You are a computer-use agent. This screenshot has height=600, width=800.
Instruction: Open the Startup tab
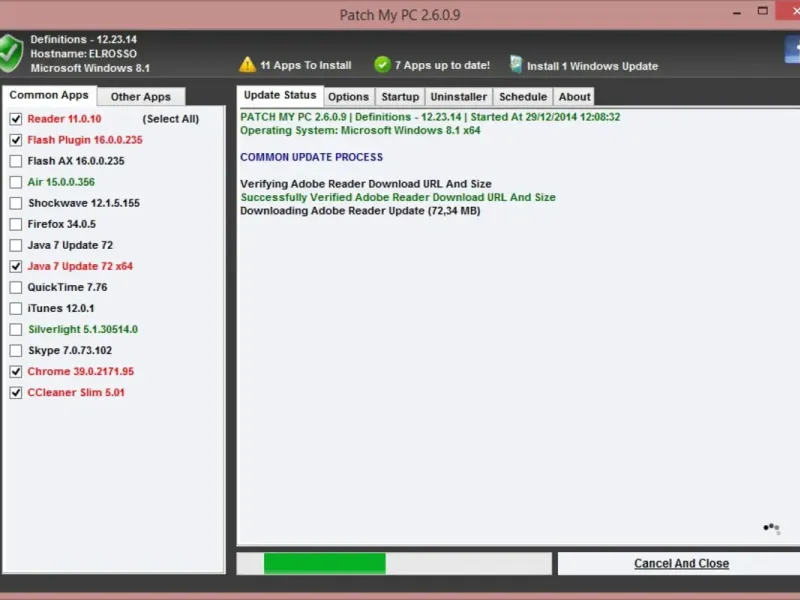click(400, 97)
